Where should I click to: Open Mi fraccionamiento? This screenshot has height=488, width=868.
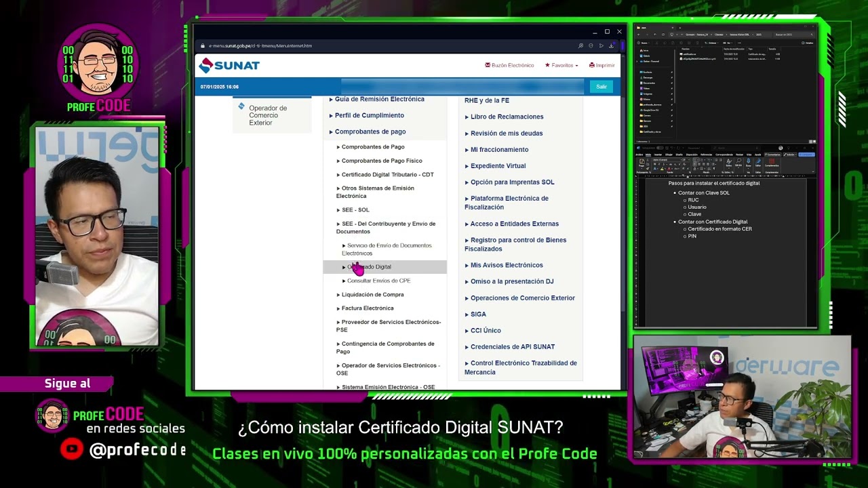(x=496, y=150)
